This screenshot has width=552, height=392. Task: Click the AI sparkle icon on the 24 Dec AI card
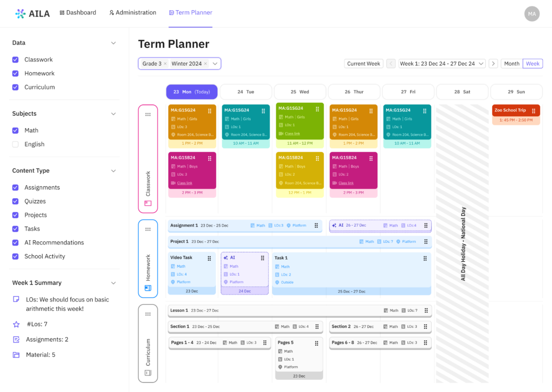226,257
